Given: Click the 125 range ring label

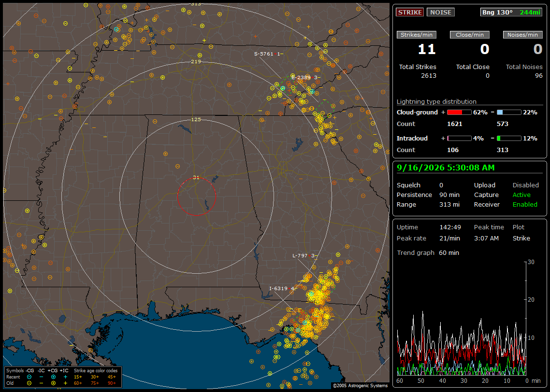Looking at the screenshot, I should pos(196,119).
